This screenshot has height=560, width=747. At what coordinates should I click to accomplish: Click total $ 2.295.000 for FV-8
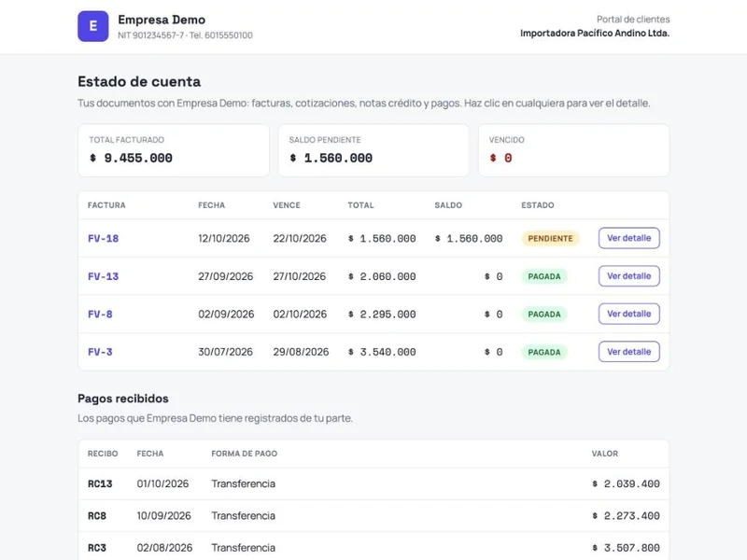[382, 315]
